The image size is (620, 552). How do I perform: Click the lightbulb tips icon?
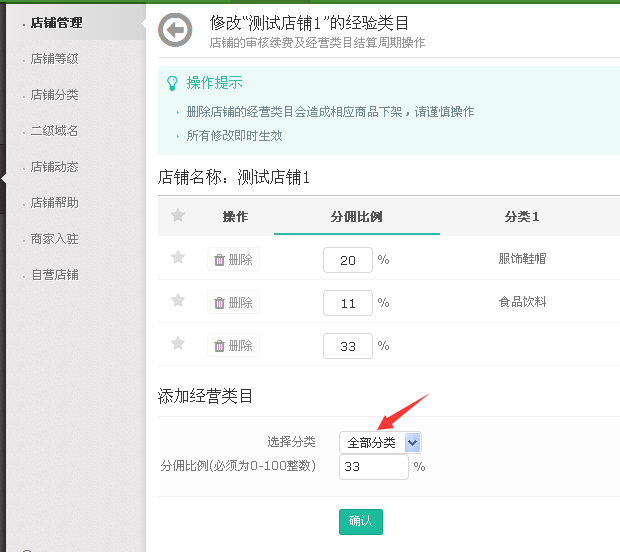click(x=173, y=83)
